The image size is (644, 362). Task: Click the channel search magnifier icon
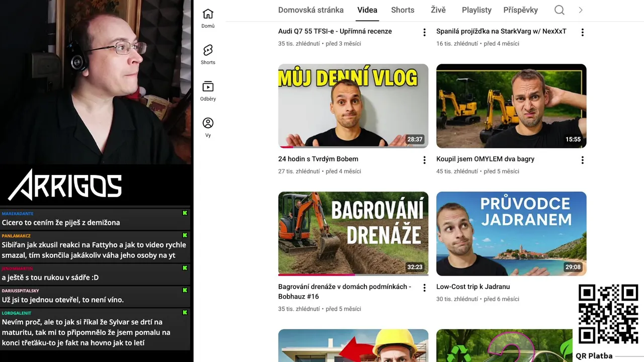(x=559, y=10)
